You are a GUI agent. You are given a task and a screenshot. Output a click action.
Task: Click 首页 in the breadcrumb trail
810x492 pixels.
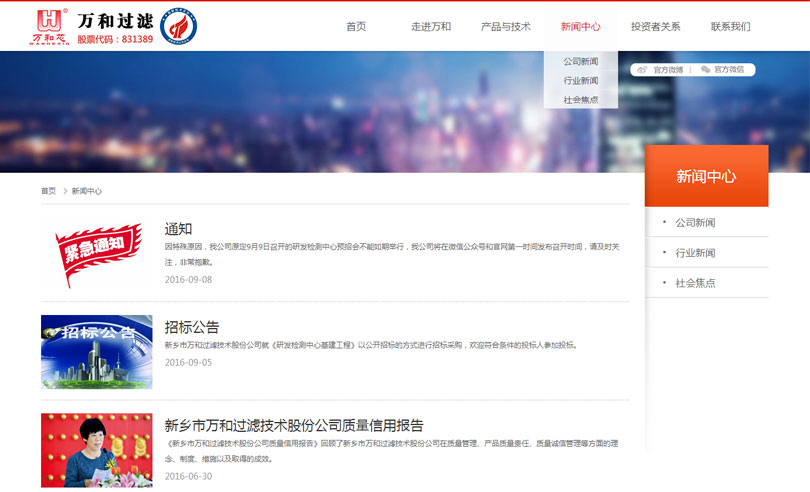(48, 191)
